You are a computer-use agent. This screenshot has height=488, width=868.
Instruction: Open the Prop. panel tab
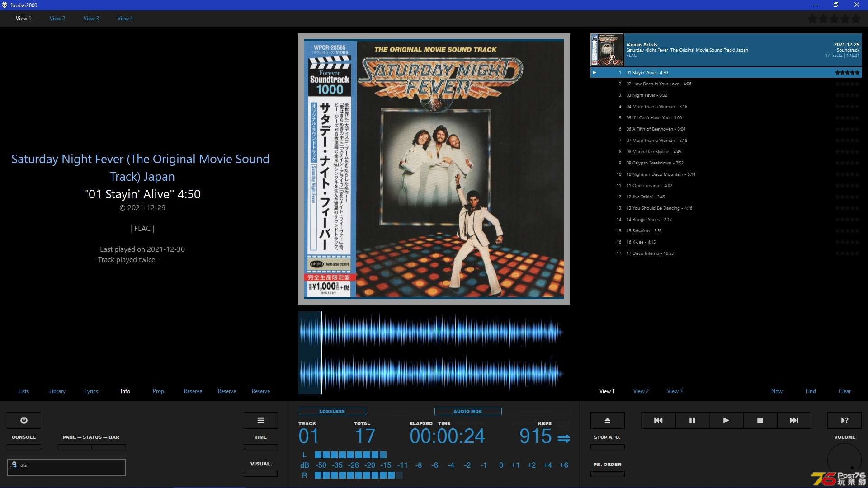tap(159, 391)
